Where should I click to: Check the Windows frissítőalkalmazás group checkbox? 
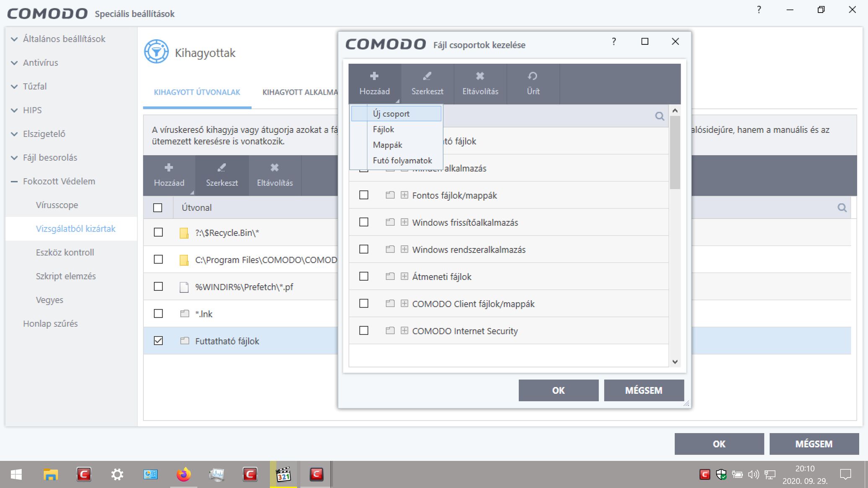click(x=364, y=222)
